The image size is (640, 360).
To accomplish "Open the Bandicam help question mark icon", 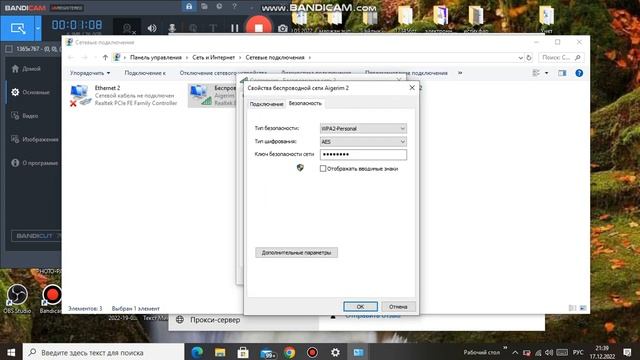I will point(234,7).
